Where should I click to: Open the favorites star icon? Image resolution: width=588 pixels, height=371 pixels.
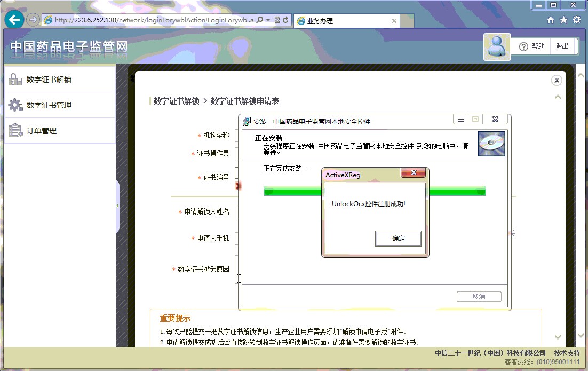coord(563,20)
